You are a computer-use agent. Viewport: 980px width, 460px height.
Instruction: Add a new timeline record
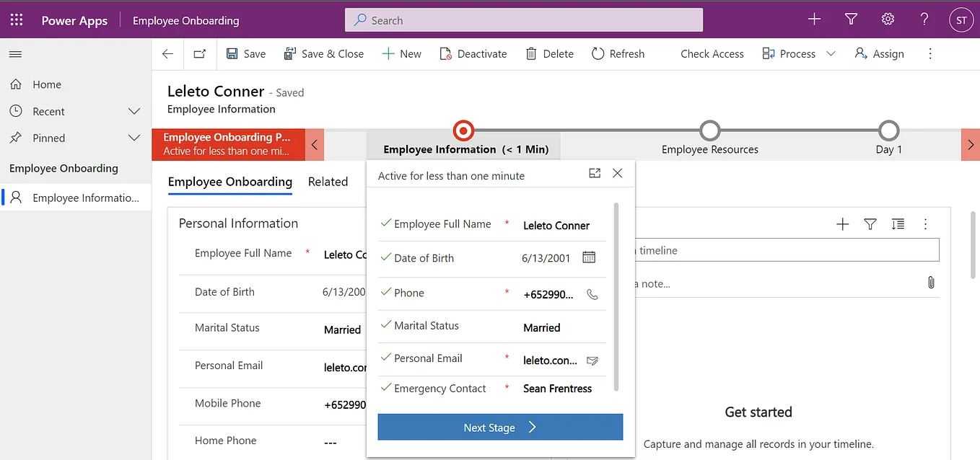pyautogui.click(x=842, y=224)
